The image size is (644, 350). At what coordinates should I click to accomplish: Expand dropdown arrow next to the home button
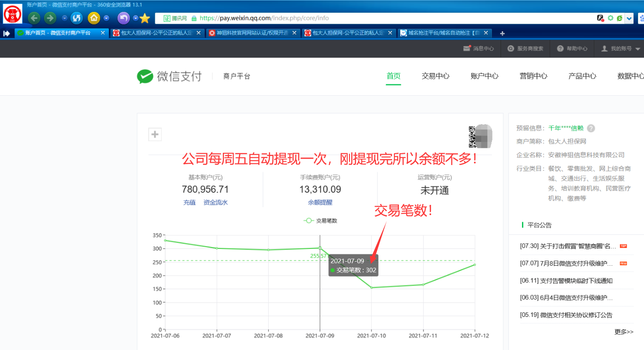pyautogui.click(x=106, y=18)
